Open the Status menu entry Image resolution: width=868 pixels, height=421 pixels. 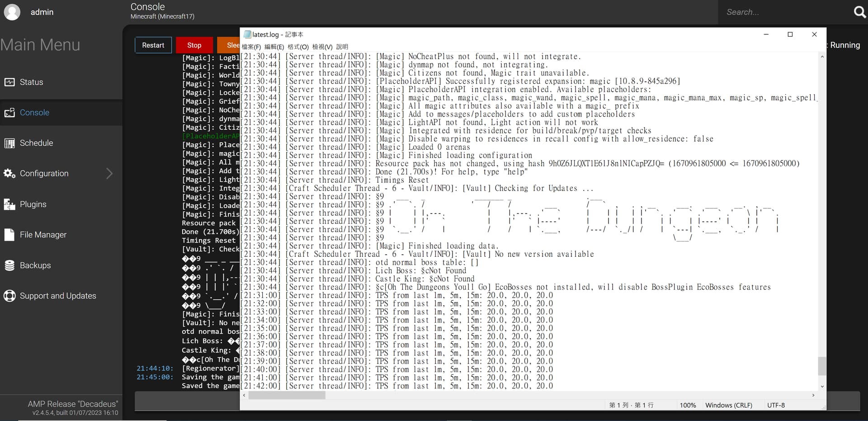tap(61, 82)
